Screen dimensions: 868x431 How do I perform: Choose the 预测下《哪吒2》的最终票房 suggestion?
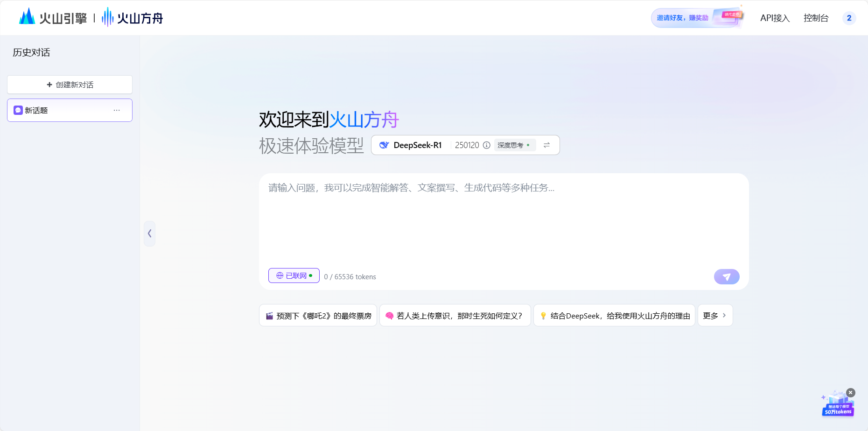pyautogui.click(x=318, y=316)
